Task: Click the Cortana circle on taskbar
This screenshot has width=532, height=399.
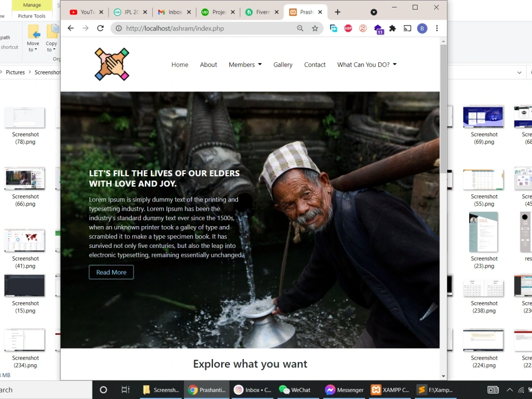Action: pyautogui.click(x=104, y=390)
